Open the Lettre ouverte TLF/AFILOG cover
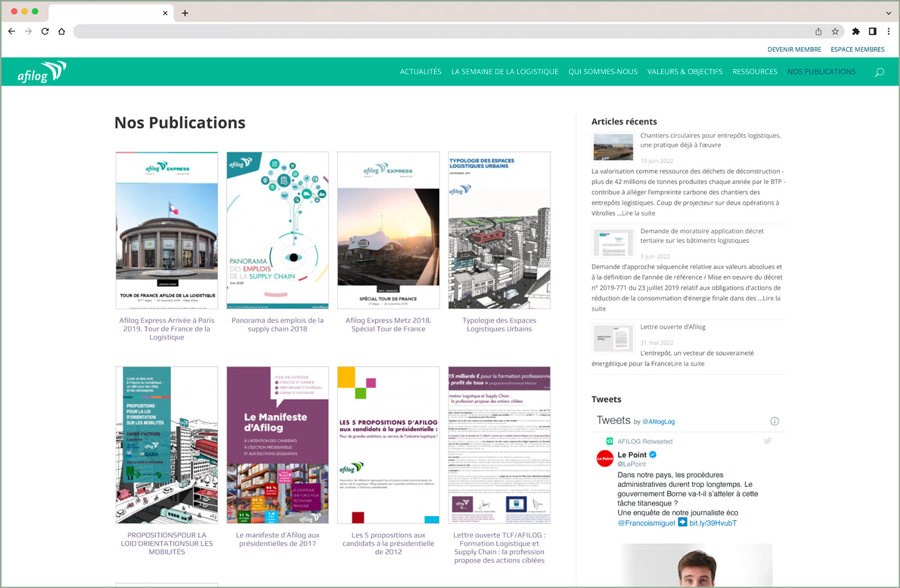The height and width of the screenshot is (588, 900). [x=499, y=445]
